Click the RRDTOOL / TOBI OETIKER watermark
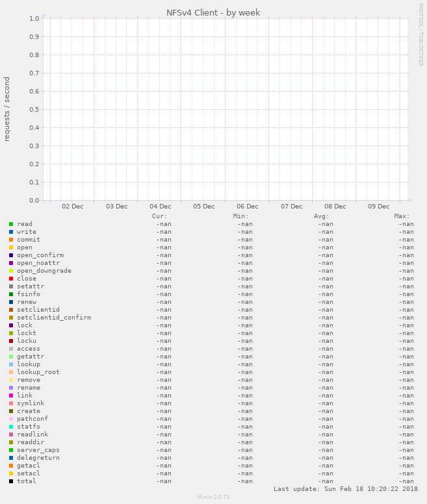Viewport: 427px width, 504px height. click(x=421, y=34)
